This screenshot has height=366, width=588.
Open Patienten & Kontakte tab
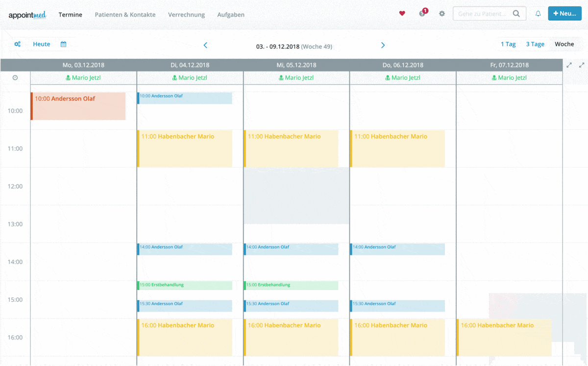[125, 15]
